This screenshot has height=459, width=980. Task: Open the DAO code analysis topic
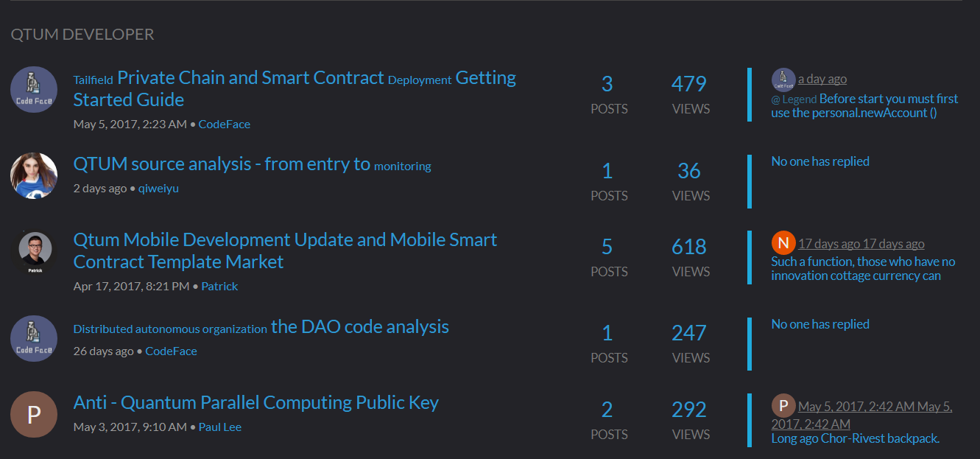[261, 327]
